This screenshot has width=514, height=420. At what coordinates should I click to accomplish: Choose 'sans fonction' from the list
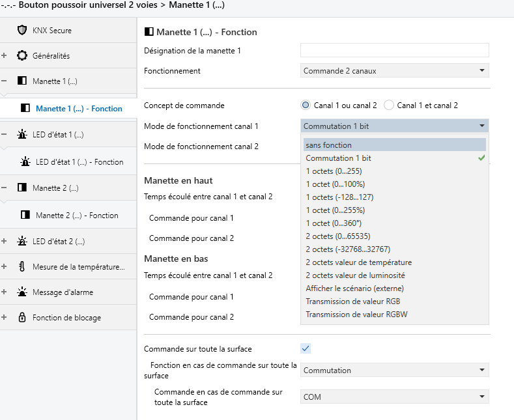(329, 145)
